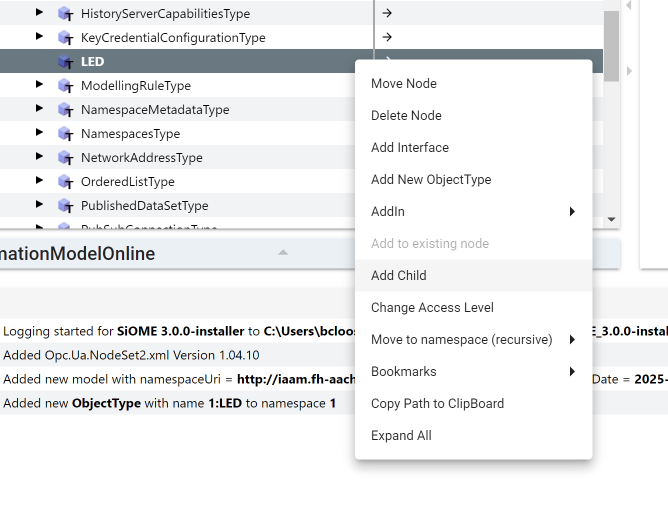Click the ModellingRuleType node icon

[x=66, y=86]
